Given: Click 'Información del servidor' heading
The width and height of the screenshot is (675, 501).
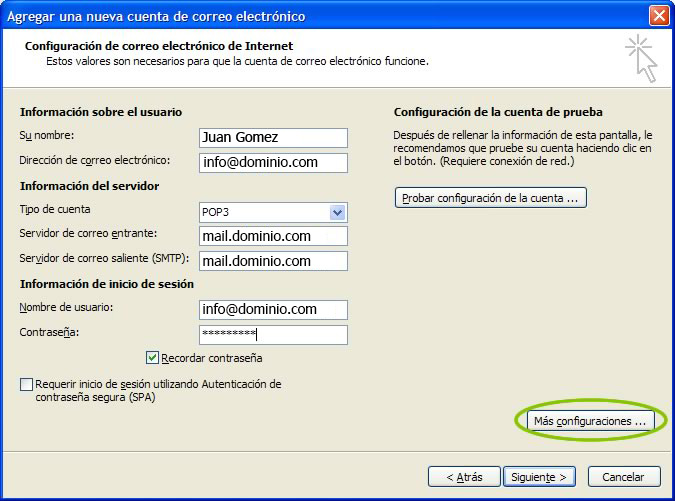Looking at the screenshot, I should [x=90, y=186].
